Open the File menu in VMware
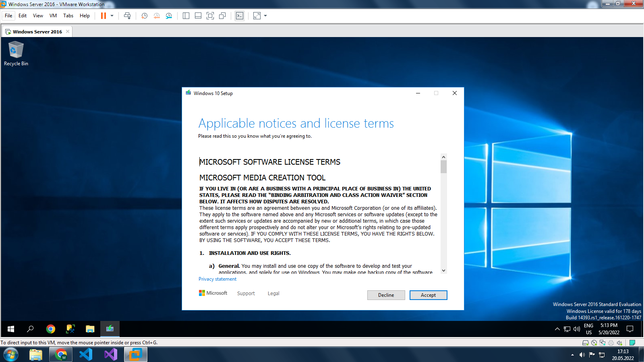This screenshot has width=644, height=362. click(x=8, y=16)
